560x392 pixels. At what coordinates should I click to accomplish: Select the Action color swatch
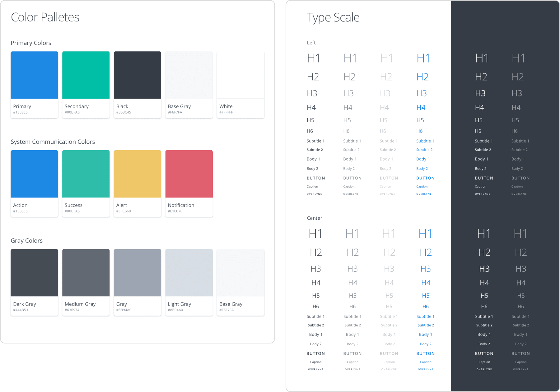point(34,174)
